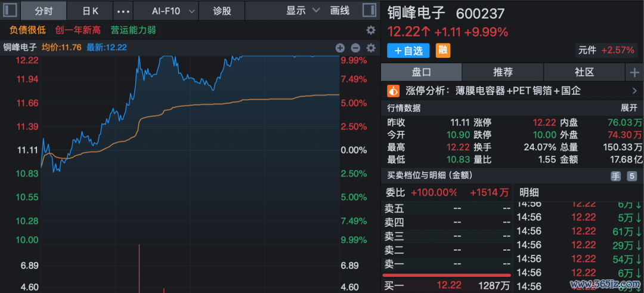
Task: Click 均价:11.76 label above chart
Action: coord(60,48)
